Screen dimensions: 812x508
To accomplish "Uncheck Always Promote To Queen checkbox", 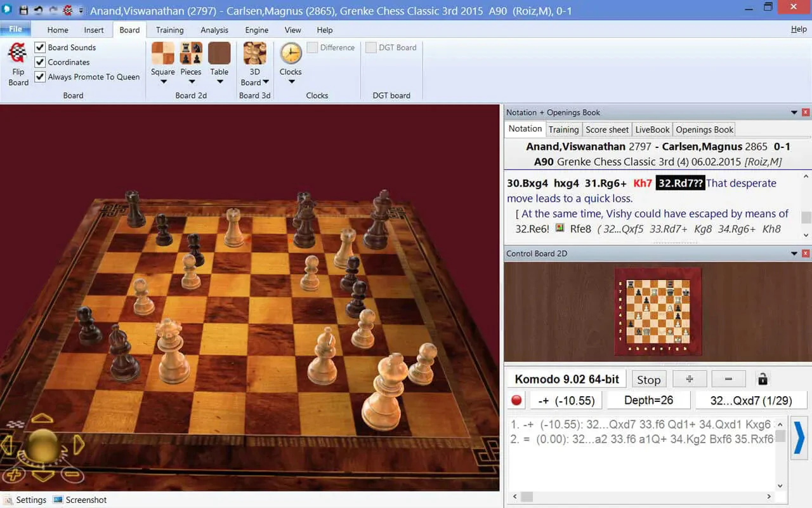I will click(40, 77).
